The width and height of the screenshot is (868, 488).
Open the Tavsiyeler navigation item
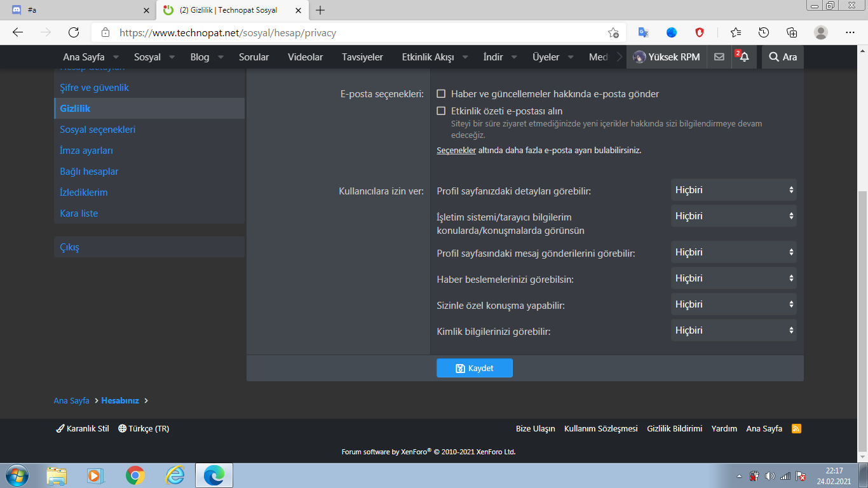click(x=363, y=57)
